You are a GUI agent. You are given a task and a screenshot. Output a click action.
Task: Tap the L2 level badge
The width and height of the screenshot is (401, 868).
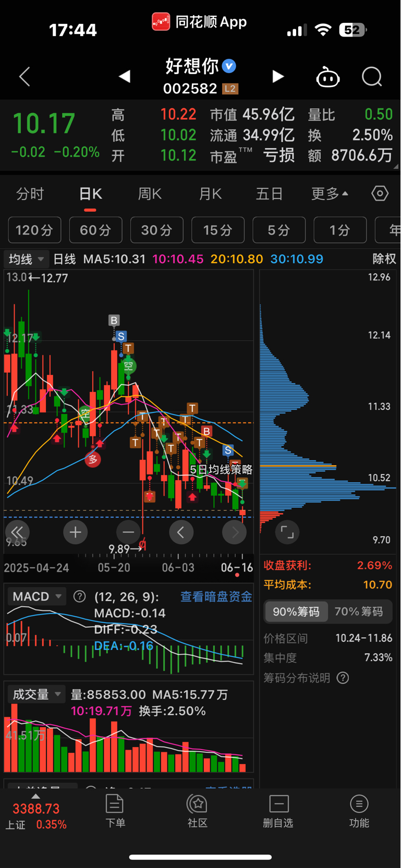tap(230, 89)
